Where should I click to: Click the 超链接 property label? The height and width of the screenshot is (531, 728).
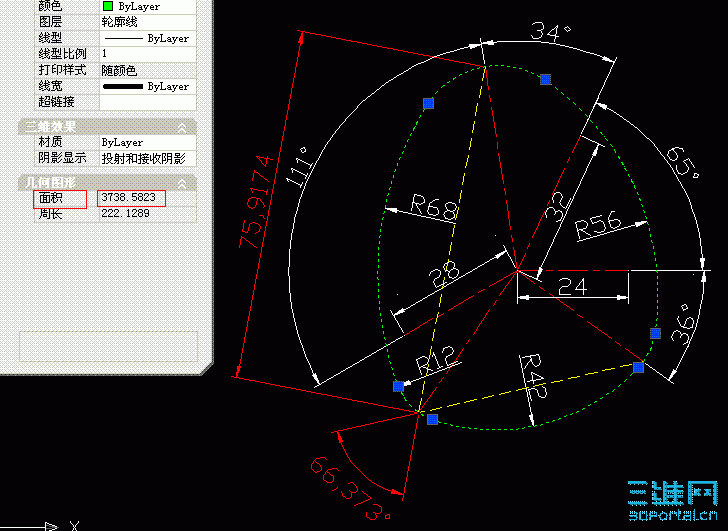click(56, 102)
